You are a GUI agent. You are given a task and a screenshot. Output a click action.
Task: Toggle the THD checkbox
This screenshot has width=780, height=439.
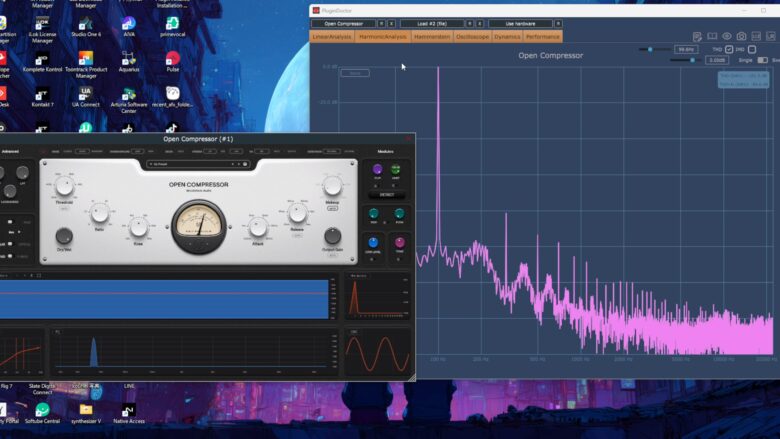[729, 48]
